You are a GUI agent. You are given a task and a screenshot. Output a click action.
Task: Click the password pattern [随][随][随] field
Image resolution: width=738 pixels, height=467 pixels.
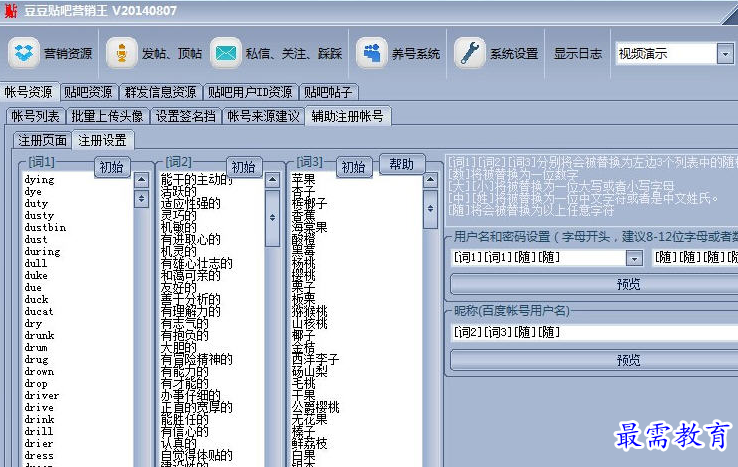pyautogui.click(x=695, y=258)
